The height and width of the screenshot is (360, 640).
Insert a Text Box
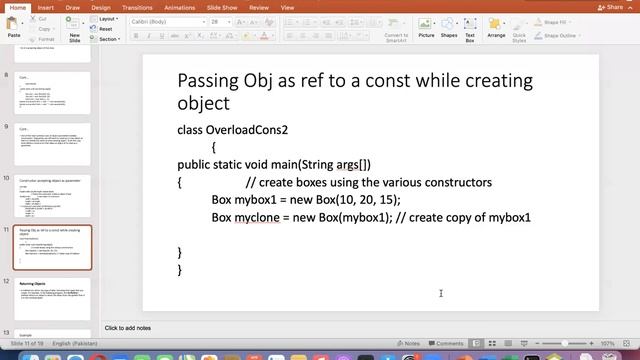(470, 29)
